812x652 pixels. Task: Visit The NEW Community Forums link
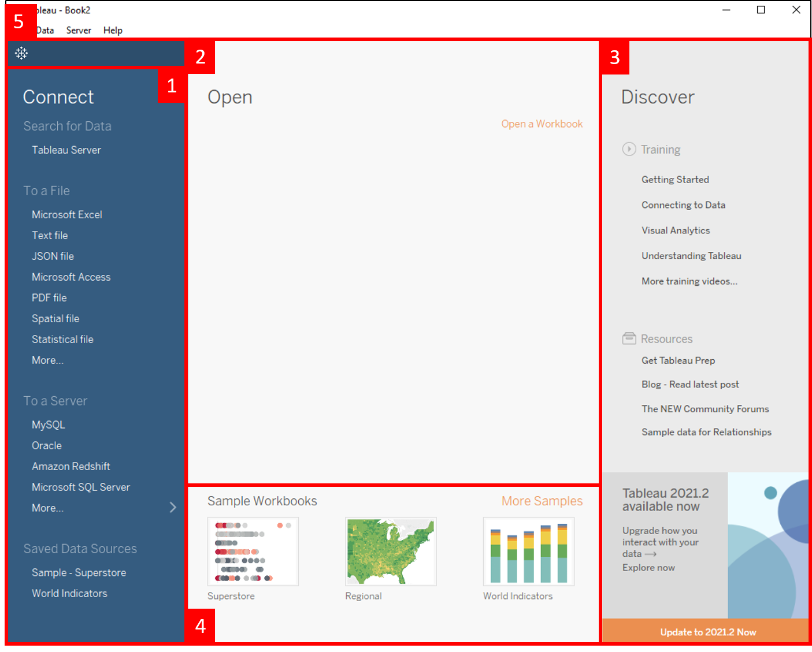[x=705, y=409]
